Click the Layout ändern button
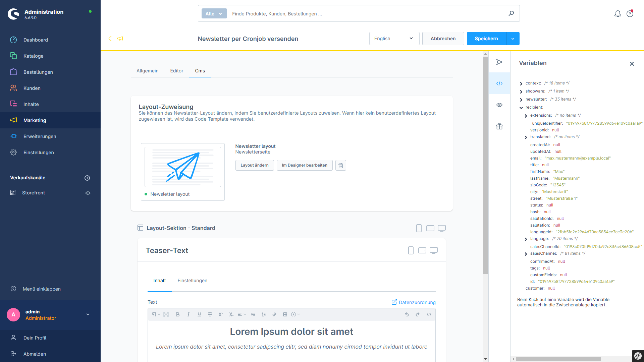 255,165
